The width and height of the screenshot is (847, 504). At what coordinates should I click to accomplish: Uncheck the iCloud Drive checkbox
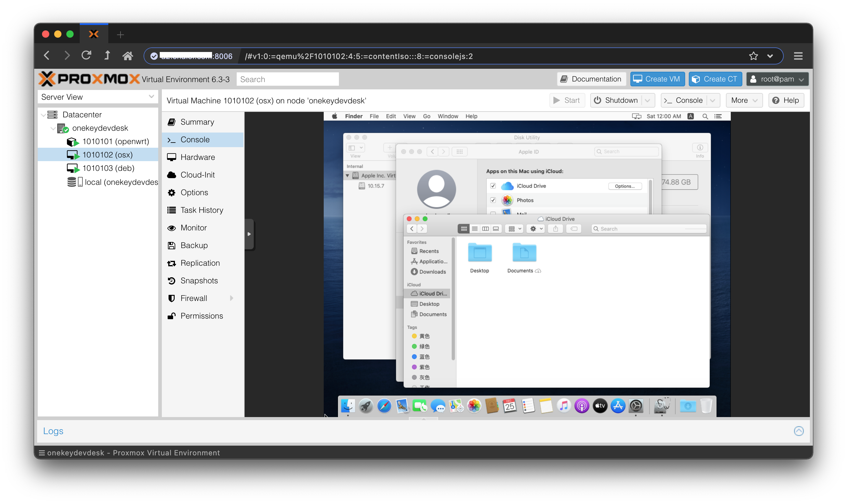pyautogui.click(x=493, y=186)
